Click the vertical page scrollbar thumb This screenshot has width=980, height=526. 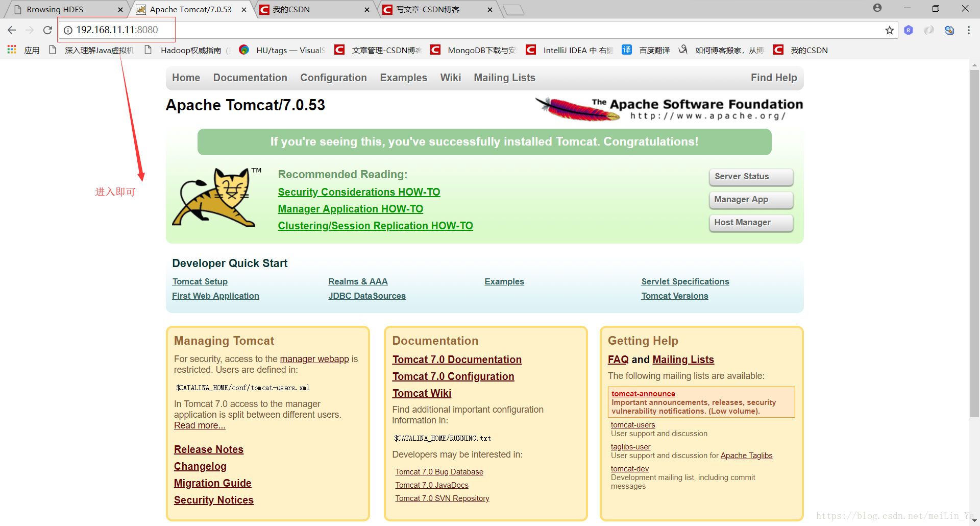tap(974, 244)
